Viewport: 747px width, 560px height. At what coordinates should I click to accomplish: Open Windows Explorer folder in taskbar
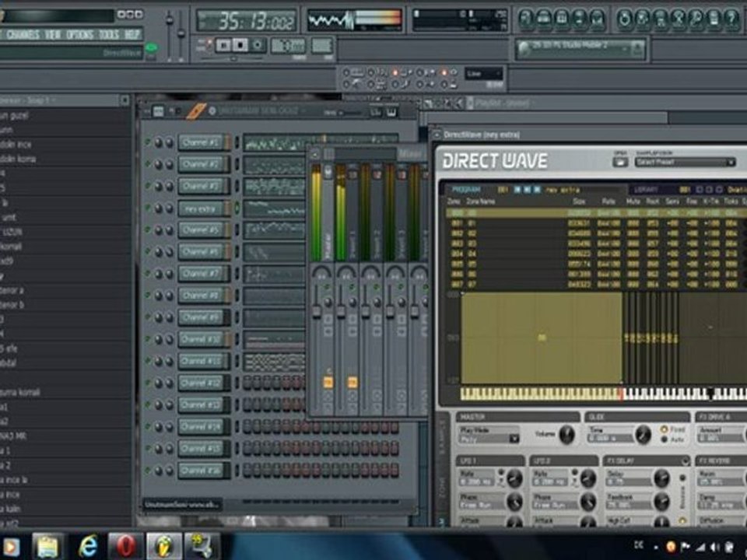click(x=48, y=546)
